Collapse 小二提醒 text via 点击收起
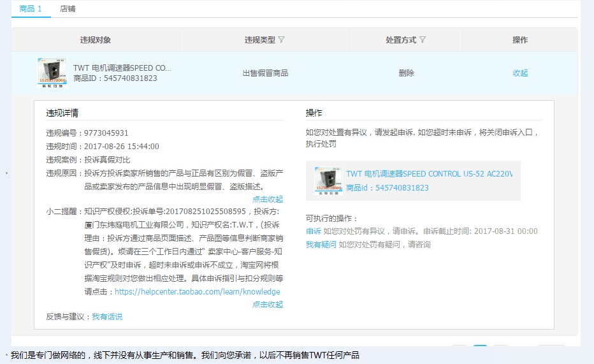 click(x=267, y=305)
